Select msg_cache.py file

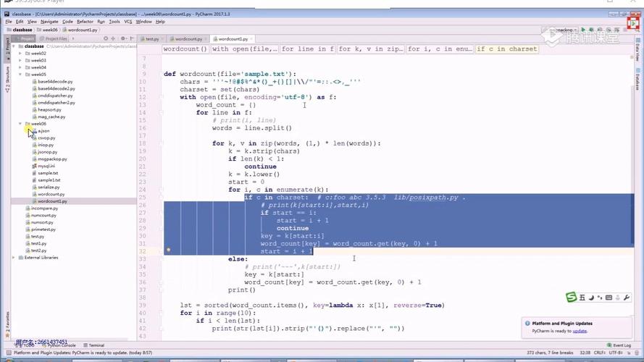click(51, 117)
